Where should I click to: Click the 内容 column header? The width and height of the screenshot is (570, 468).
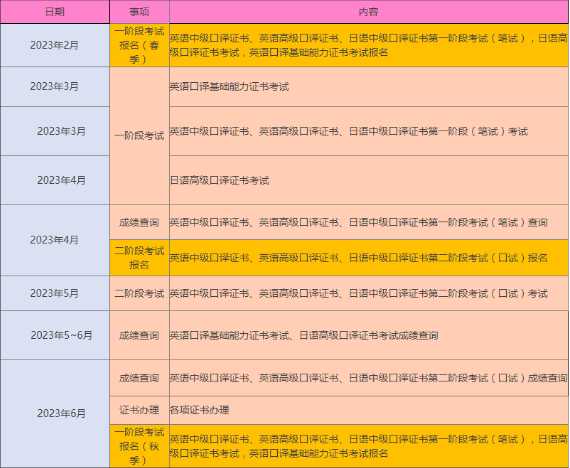(369, 12)
